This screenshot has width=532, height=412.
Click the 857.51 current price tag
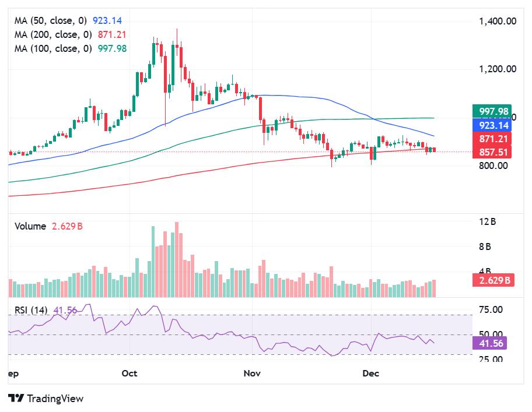tap(492, 152)
